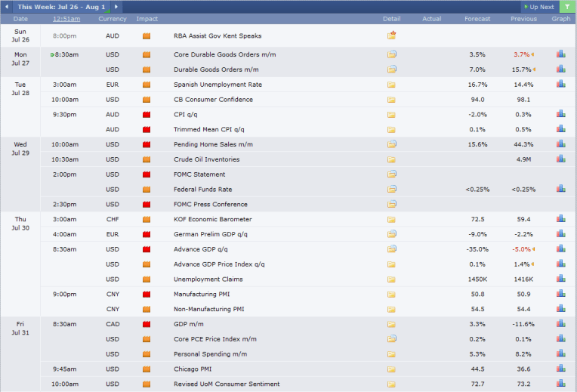
Task: Click the Date column header
Action: pyautogui.click(x=20, y=19)
